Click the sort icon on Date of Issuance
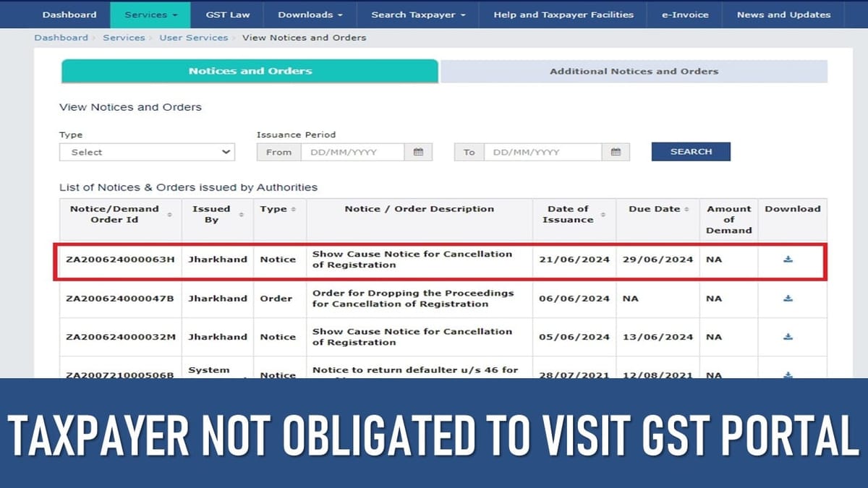Image resolution: width=868 pixels, height=488 pixels. (x=602, y=215)
